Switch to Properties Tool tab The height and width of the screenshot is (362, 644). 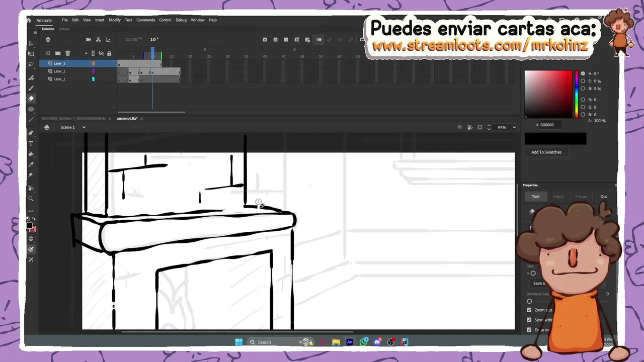point(535,197)
